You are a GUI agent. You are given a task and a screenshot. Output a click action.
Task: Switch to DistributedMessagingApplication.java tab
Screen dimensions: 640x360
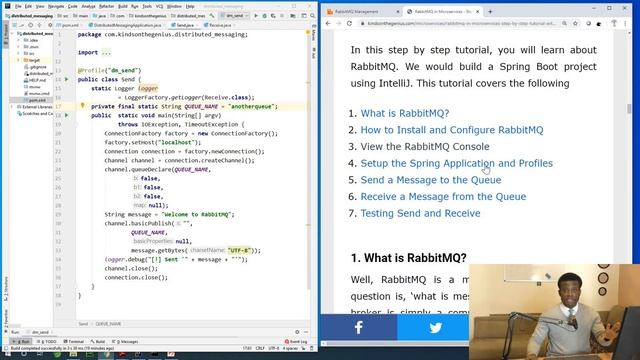(x=127, y=25)
